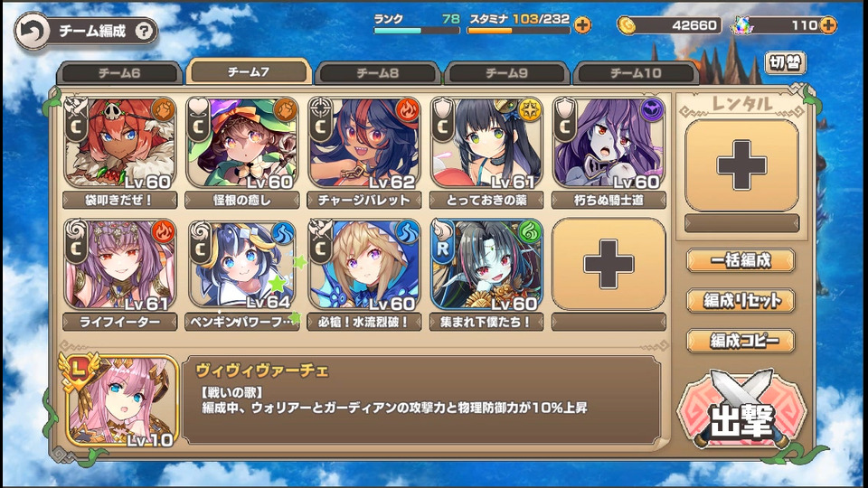Click the 編成リセット button
The image size is (868, 488).
[741, 300]
